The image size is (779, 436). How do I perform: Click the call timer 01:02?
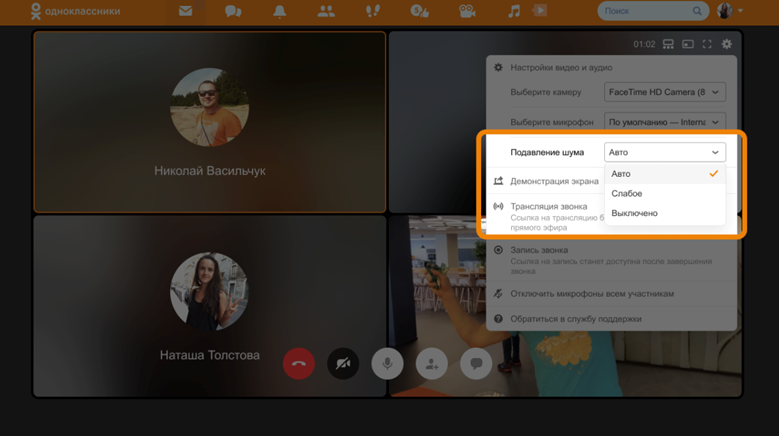tap(644, 44)
